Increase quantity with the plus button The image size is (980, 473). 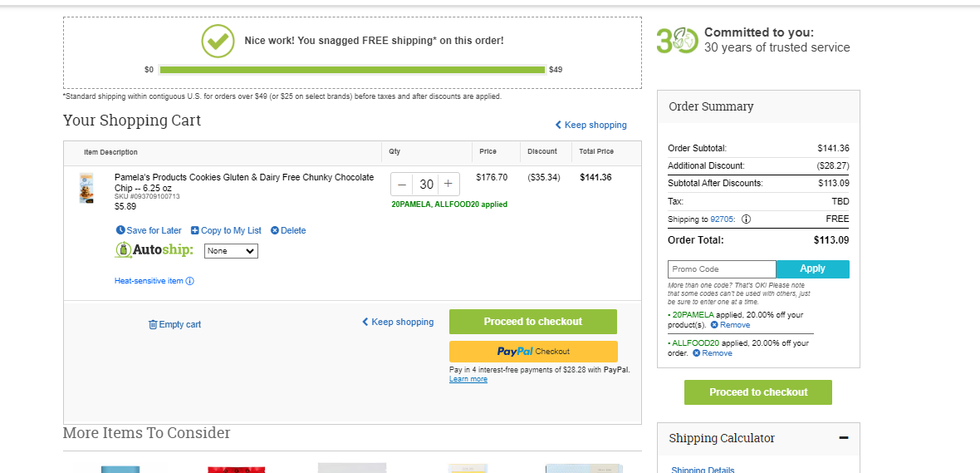click(x=448, y=185)
